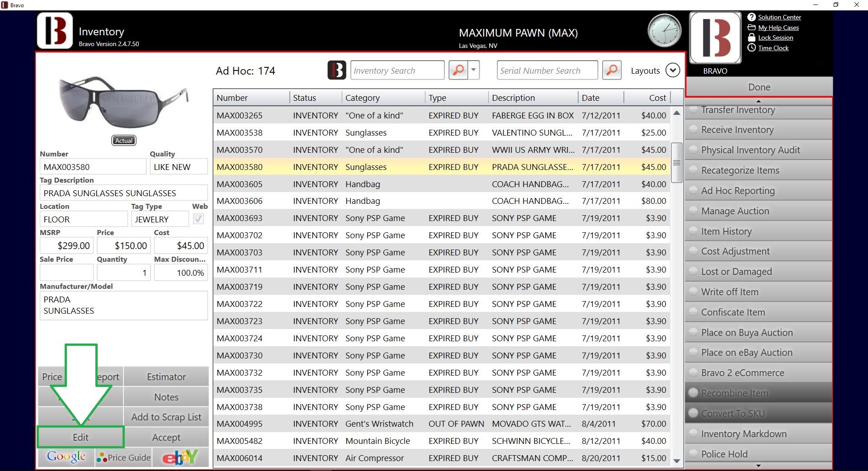This screenshot has width=868, height=471.
Task: Select the Confiscate Item option
Action: pyautogui.click(x=759, y=312)
